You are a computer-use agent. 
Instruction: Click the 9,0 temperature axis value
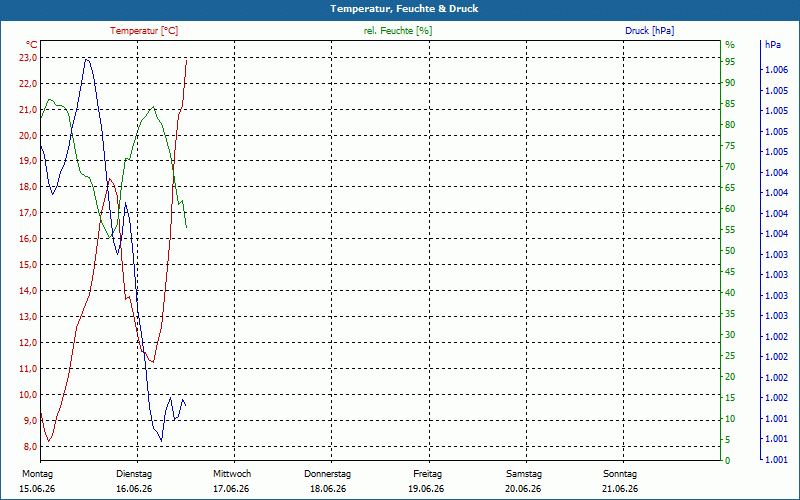pyautogui.click(x=30, y=421)
